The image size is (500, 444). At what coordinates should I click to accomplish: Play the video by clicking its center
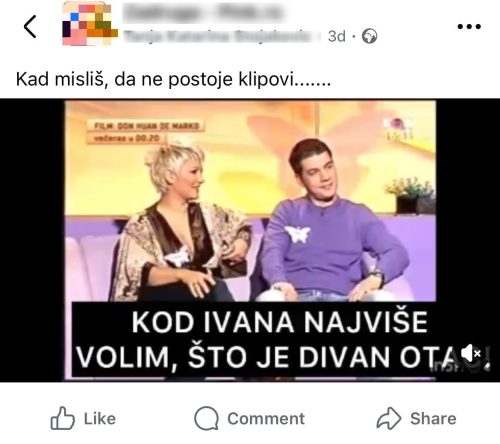click(250, 240)
